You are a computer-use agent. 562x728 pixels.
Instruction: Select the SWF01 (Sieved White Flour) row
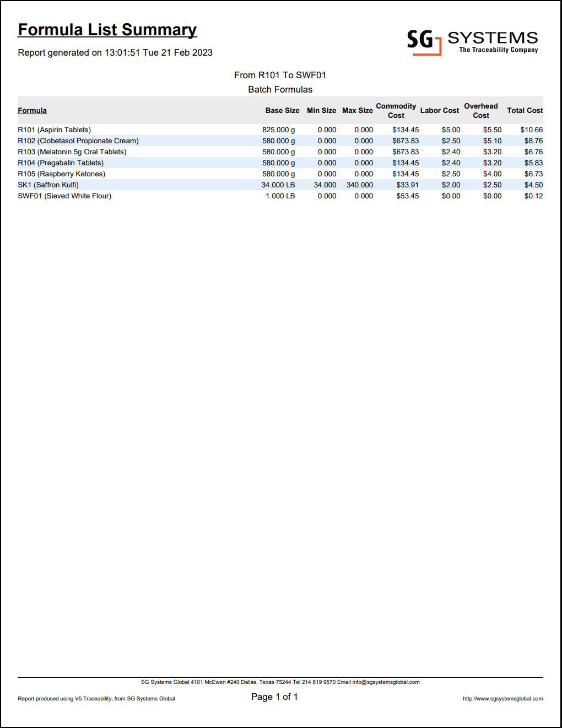pos(280,196)
